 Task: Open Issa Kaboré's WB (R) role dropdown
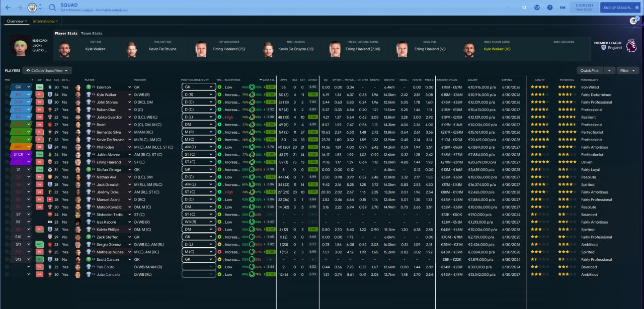coord(198,222)
